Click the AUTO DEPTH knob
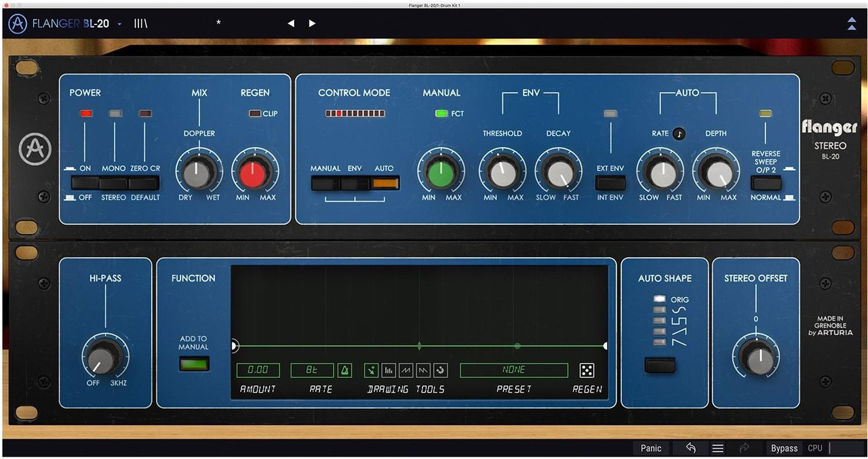868x459 pixels. coord(716,172)
